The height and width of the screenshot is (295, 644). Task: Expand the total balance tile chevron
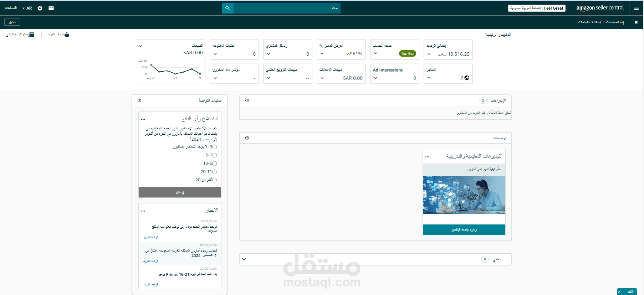[x=429, y=54]
